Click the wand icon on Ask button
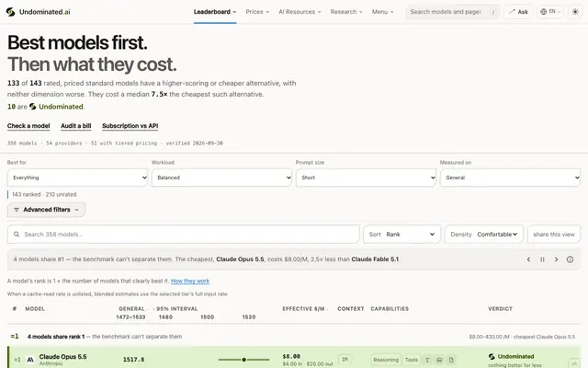This screenshot has height=368, width=588. coord(512,12)
